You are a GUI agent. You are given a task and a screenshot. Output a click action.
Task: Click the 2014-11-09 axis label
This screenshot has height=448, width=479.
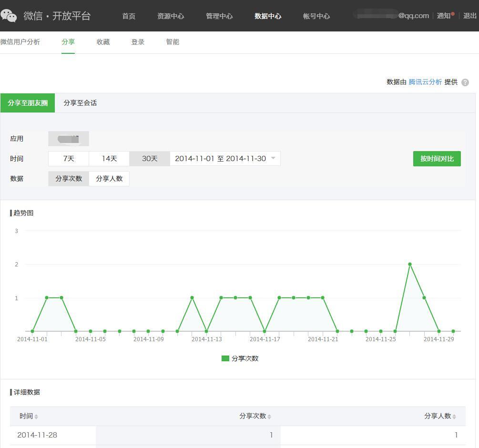[x=148, y=339]
